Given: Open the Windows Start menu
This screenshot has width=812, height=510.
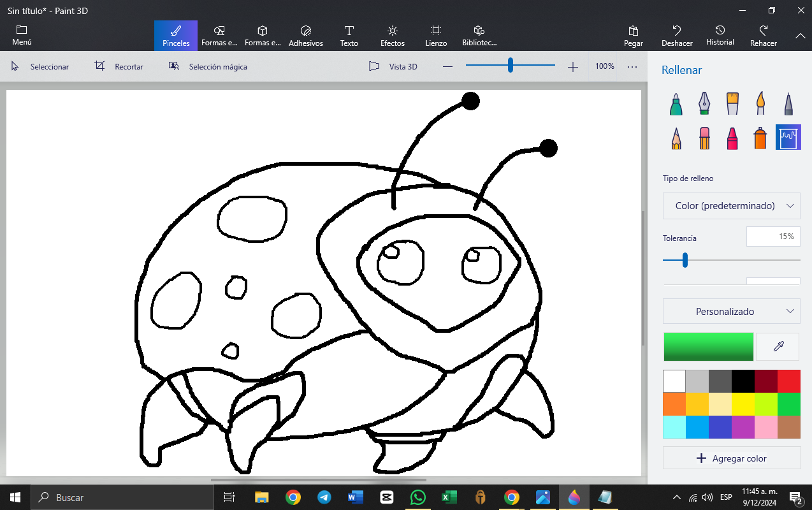Looking at the screenshot, I should [15, 497].
